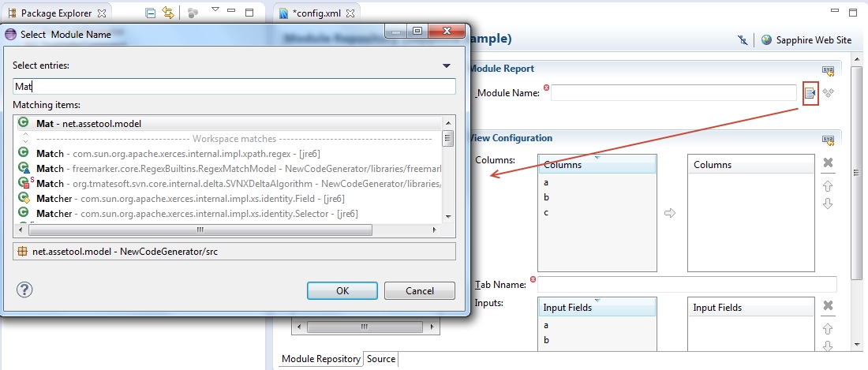The image size is (868, 370).
Task: Close the Package Explorer tab
Action: pos(101,13)
